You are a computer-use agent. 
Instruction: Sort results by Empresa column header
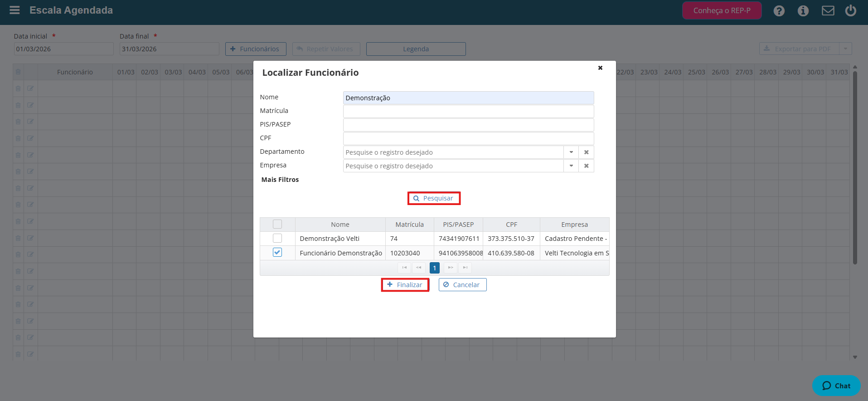point(574,225)
